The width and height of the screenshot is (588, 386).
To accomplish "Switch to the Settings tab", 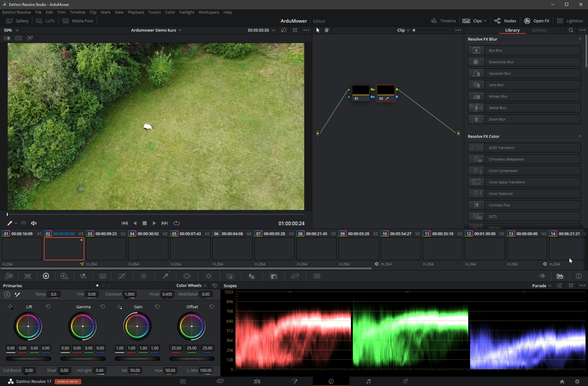I will click(x=539, y=30).
